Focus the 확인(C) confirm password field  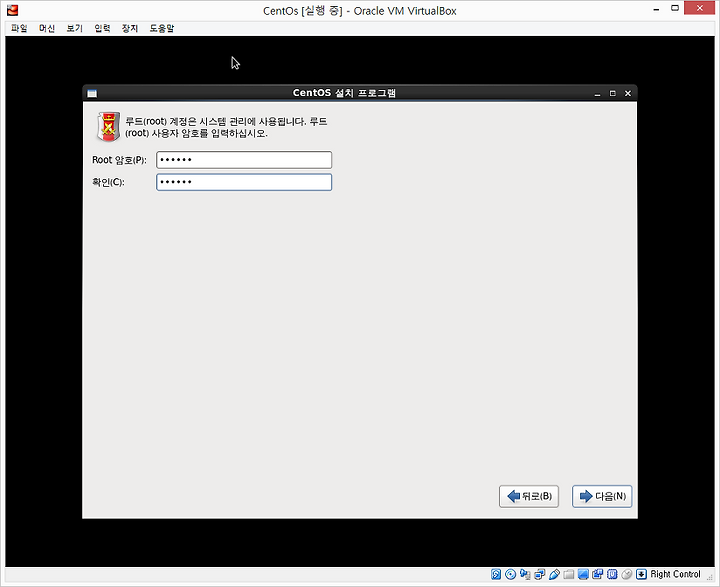tap(244, 182)
